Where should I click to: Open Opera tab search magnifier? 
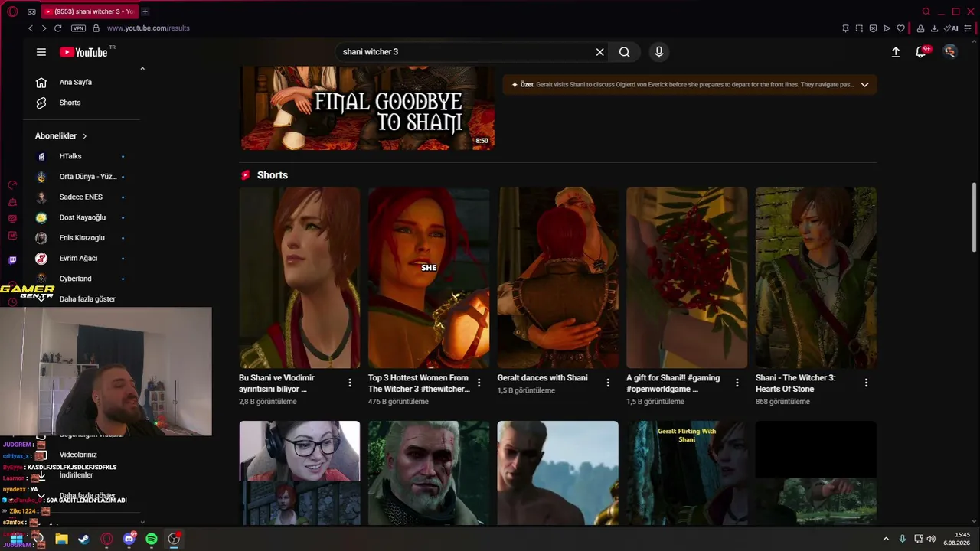point(926,11)
